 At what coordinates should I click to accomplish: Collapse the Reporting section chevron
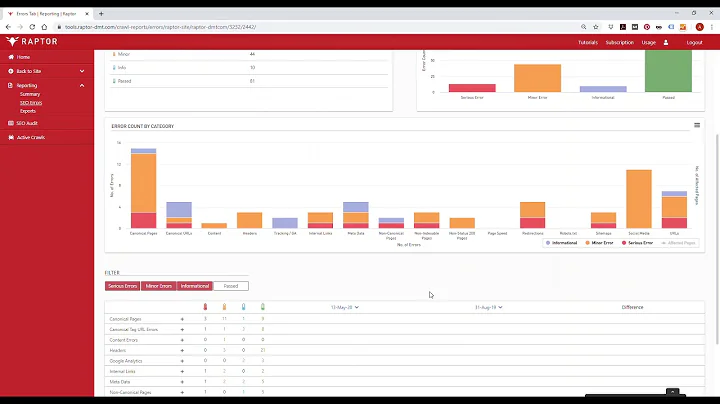[82, 85]
